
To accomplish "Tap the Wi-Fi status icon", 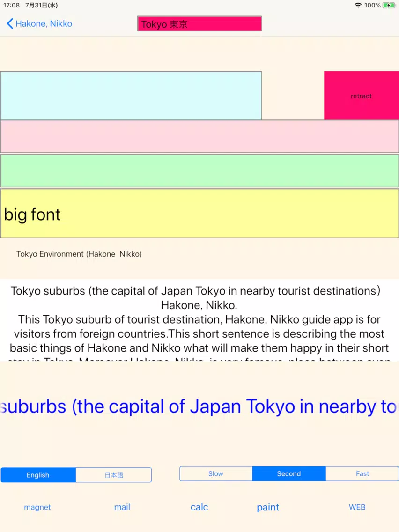I will (x=358, y=5).
